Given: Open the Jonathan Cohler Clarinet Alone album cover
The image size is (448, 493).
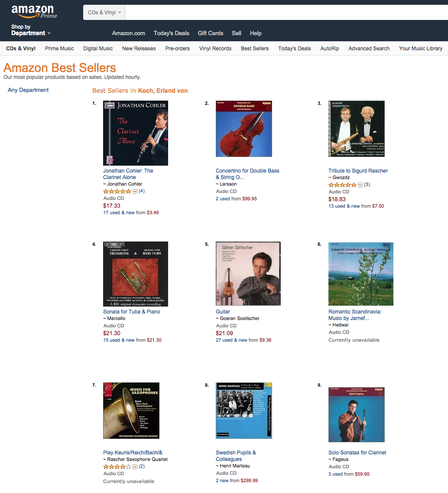Looking at the screenshot, I should [x=136, y=133].
